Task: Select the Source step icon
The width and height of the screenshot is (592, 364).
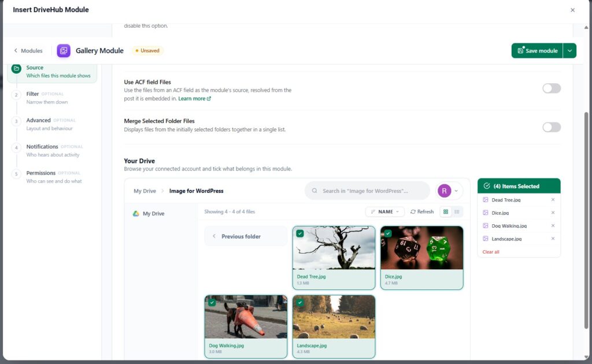Action: (16, 69)
